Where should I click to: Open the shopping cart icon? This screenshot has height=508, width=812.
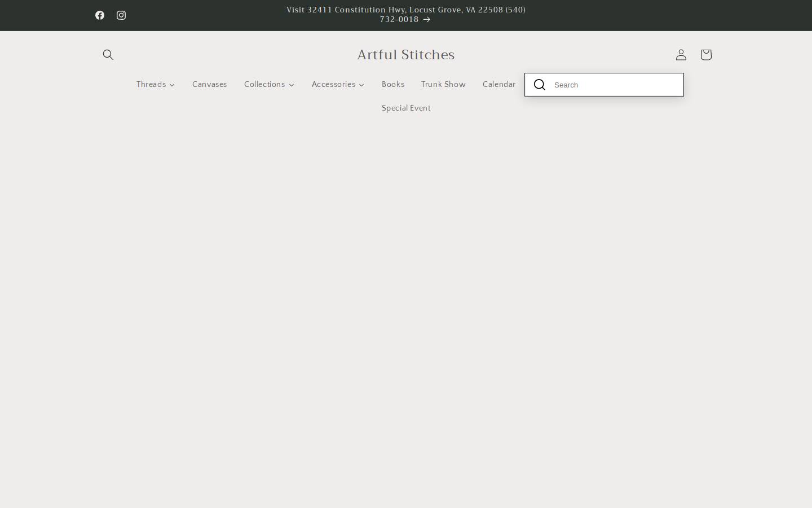pyautogui.click(x=706, y=55)
